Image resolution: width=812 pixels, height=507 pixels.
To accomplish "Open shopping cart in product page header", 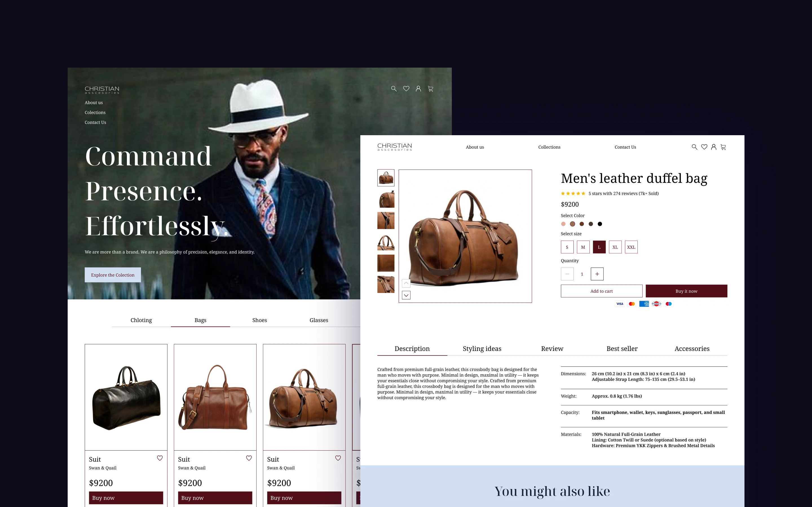I will (723, 147).
